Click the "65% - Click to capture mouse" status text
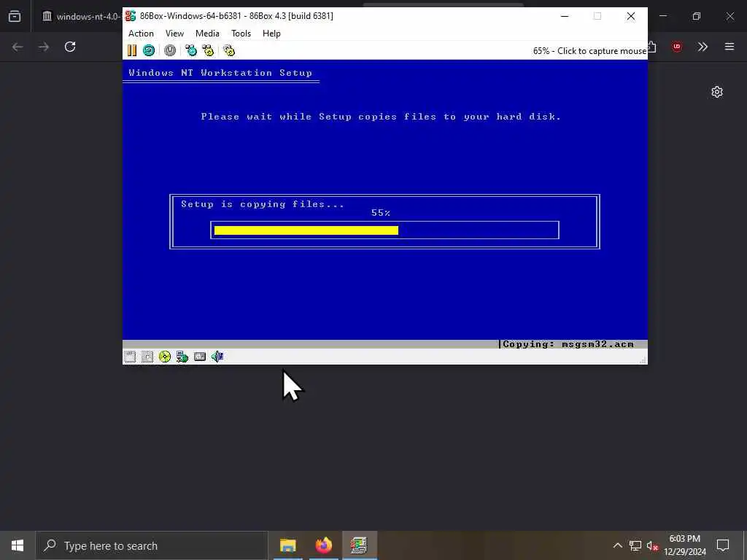This screenshot has width=747, height=560. tap(589, 51)
